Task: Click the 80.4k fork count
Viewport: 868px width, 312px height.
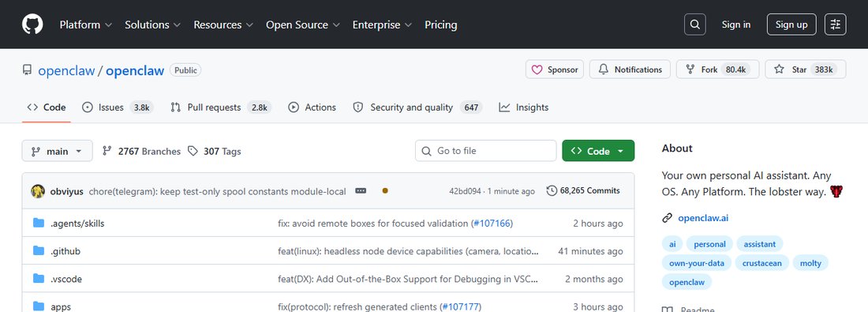Action: pos(735,70)
